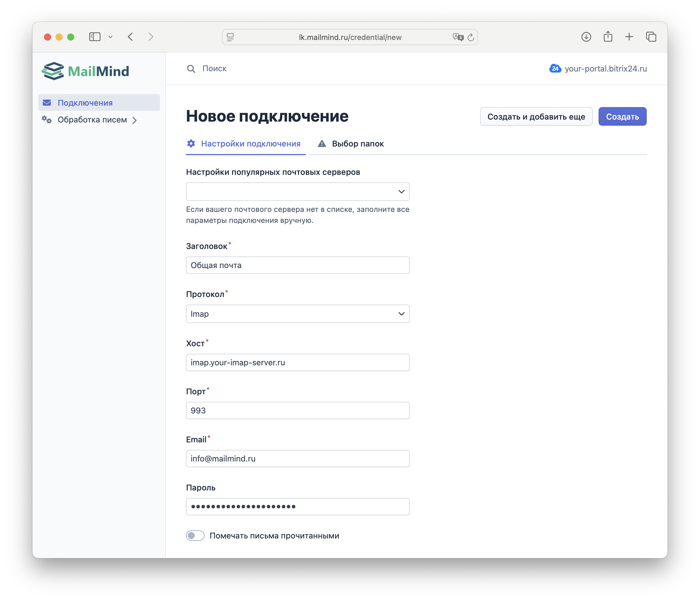Open the tab overview icon
Viewport: 700px width, 601px height.
pos(651,37)
